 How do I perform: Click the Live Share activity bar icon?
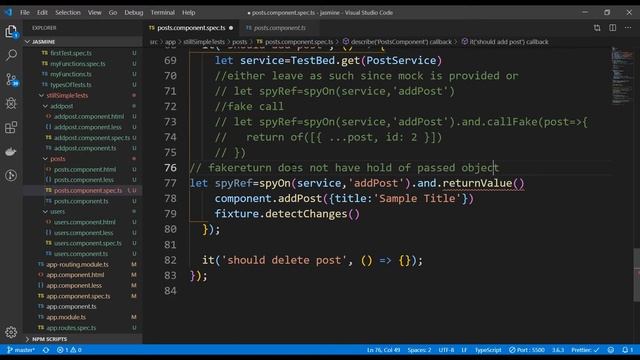click(x=11, y=176)
